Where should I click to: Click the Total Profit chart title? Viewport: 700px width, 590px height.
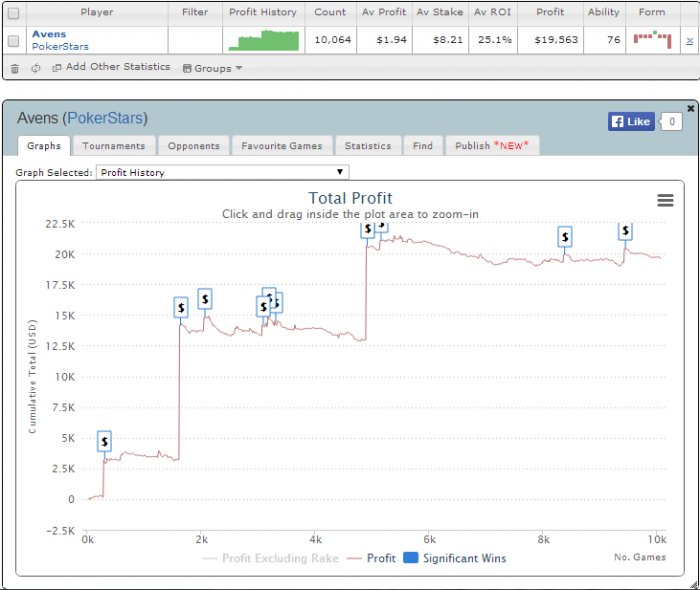350,198
